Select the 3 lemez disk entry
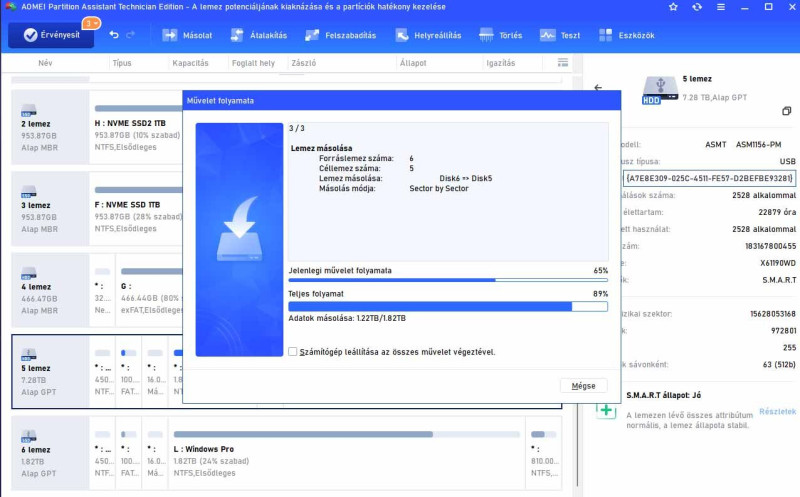 pyautogui.click(x=50, y=209)
